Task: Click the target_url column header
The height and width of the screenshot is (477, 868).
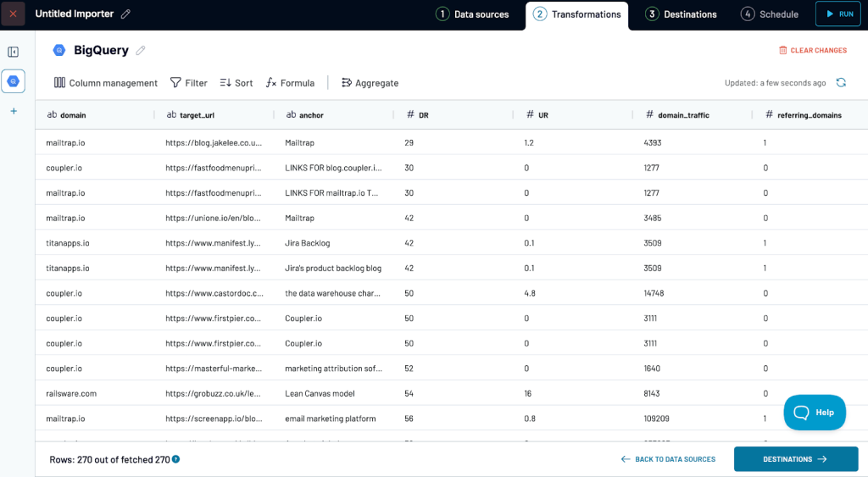Action: (x=197, y=115)
